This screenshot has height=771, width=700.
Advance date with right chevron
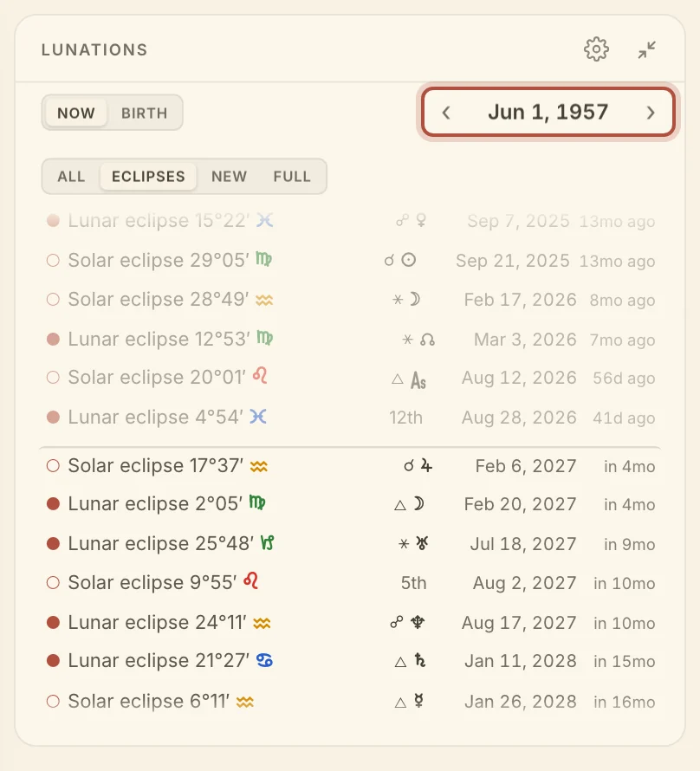tap(651, 113)
